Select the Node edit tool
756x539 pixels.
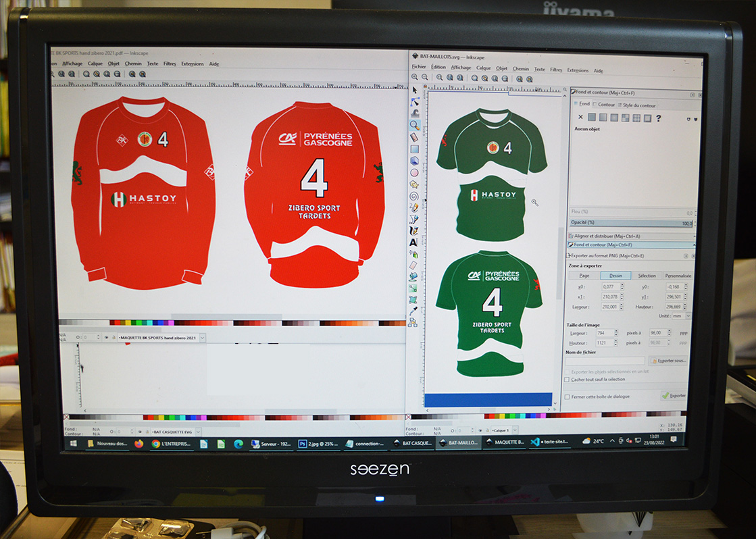pyautogui.click(x=415, y=102)
